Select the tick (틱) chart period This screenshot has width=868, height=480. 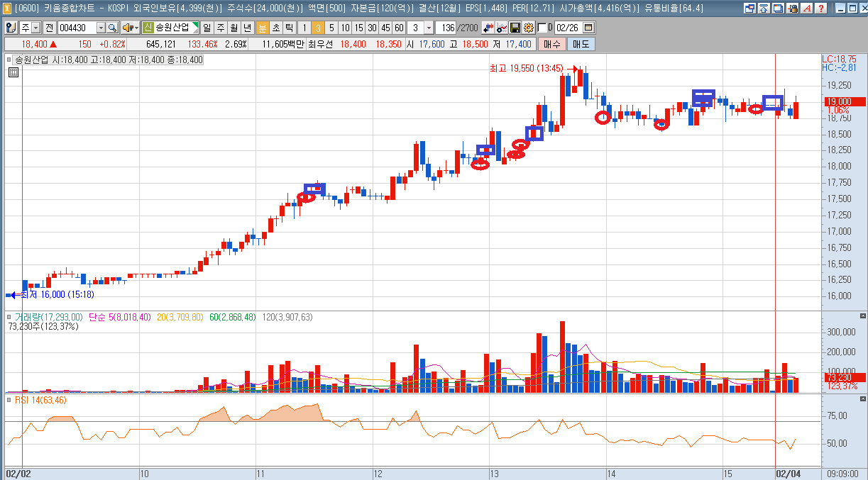(289, 28)
